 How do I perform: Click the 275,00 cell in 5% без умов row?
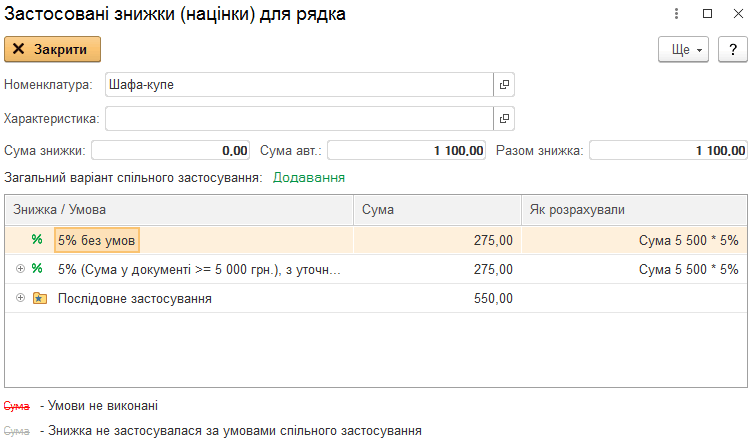(437, 240)
